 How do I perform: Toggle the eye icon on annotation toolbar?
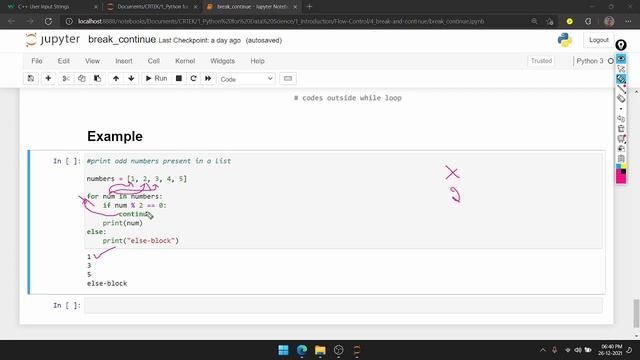[x=621, y=59]
